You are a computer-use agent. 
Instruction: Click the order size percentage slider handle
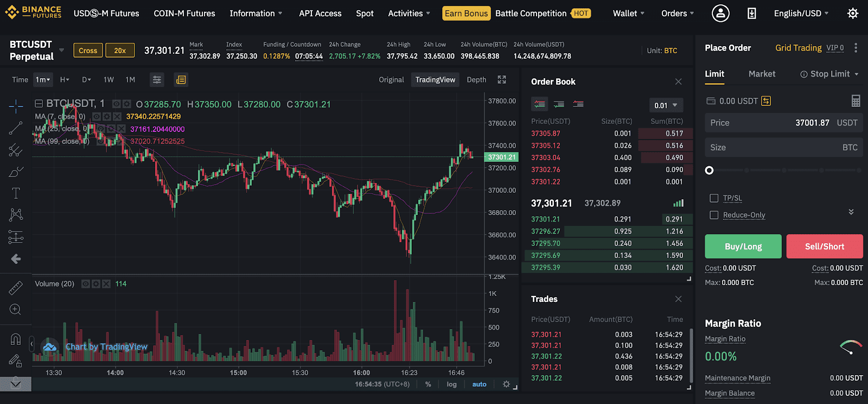click(709, 171)
